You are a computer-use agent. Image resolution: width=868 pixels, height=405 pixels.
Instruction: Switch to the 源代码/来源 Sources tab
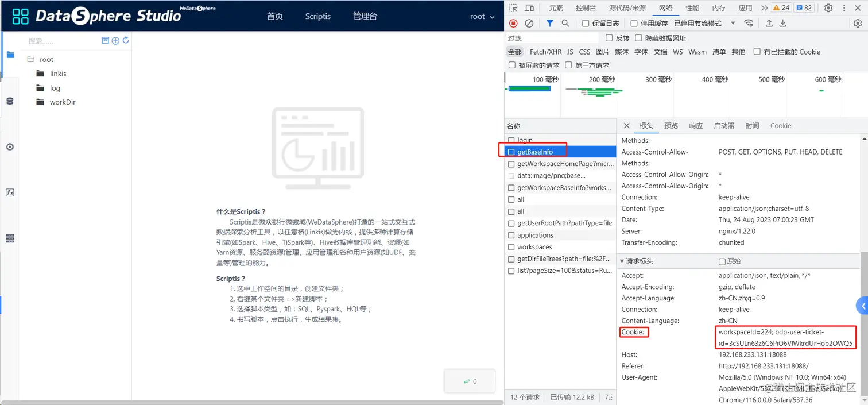627,8
